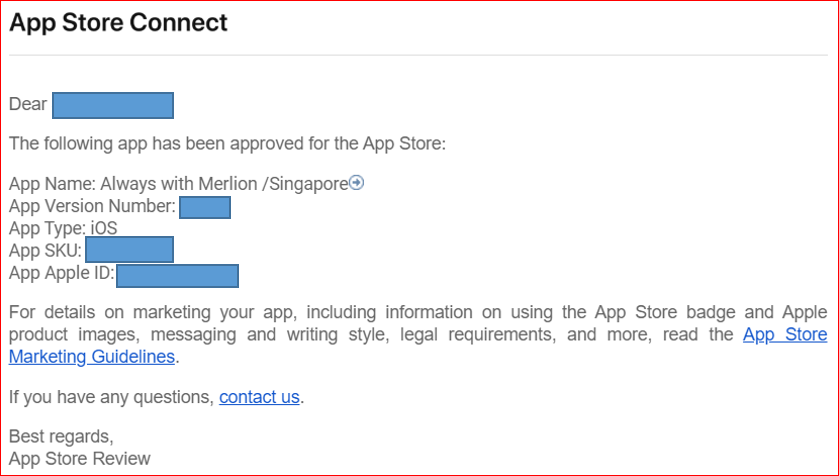Click the "App Type: iOS" line

coord(63,229)
